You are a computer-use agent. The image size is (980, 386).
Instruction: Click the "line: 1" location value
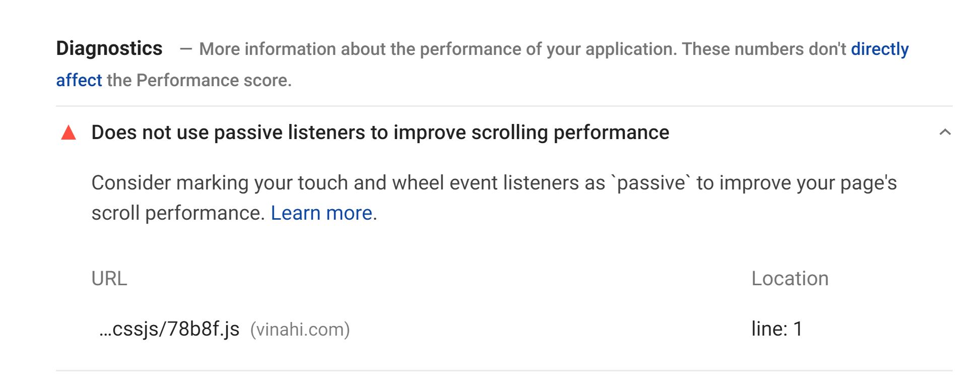pos(776,329)
